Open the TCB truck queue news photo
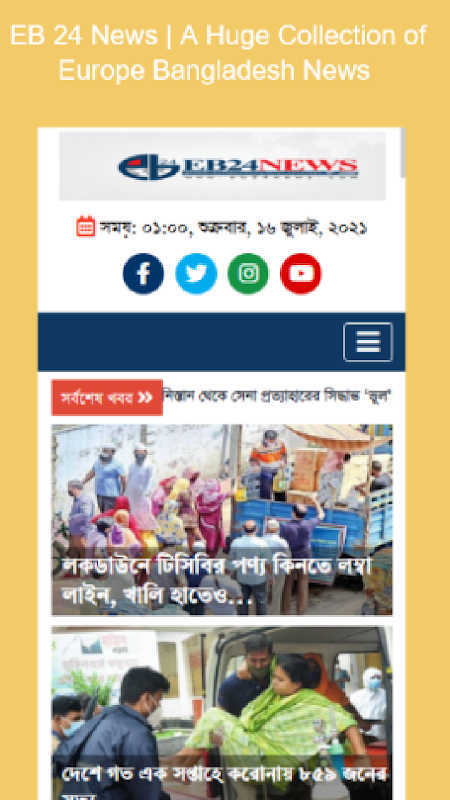Image resolution: width=450 pixels, height=800 pixels. pos(222,519)
